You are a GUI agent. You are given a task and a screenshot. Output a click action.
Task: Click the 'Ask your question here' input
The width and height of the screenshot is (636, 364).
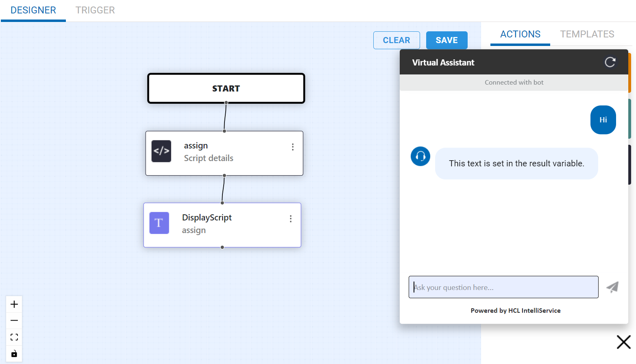pyautogui.click(x=503, y=287)
